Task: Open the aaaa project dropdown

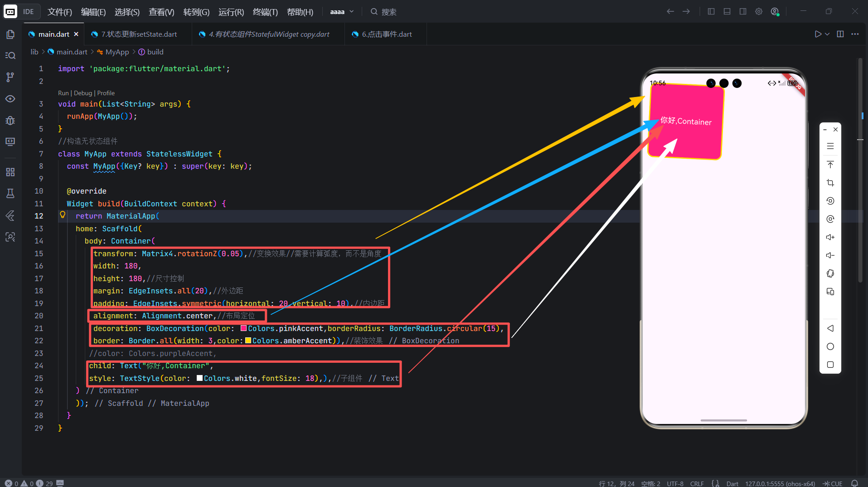Action: 342,12
